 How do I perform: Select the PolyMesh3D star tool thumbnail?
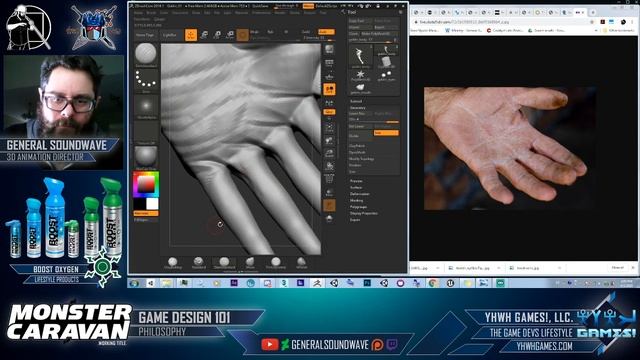(360, 76)
